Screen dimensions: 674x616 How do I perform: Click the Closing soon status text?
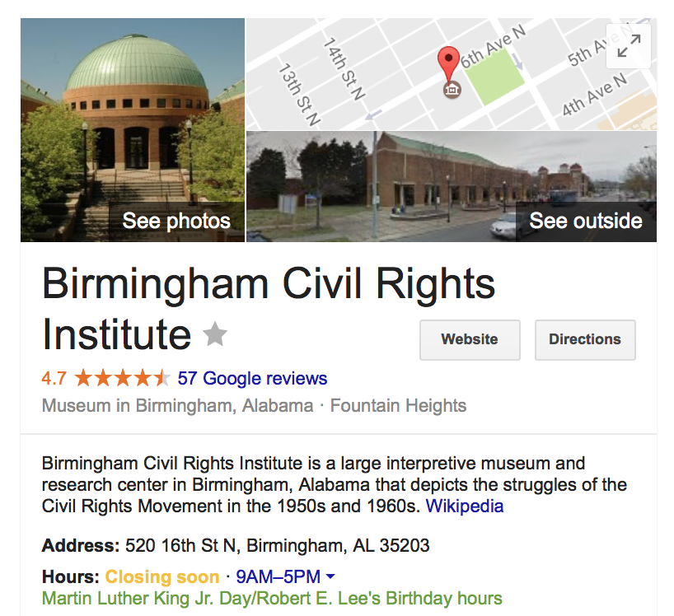click(162, 576)
